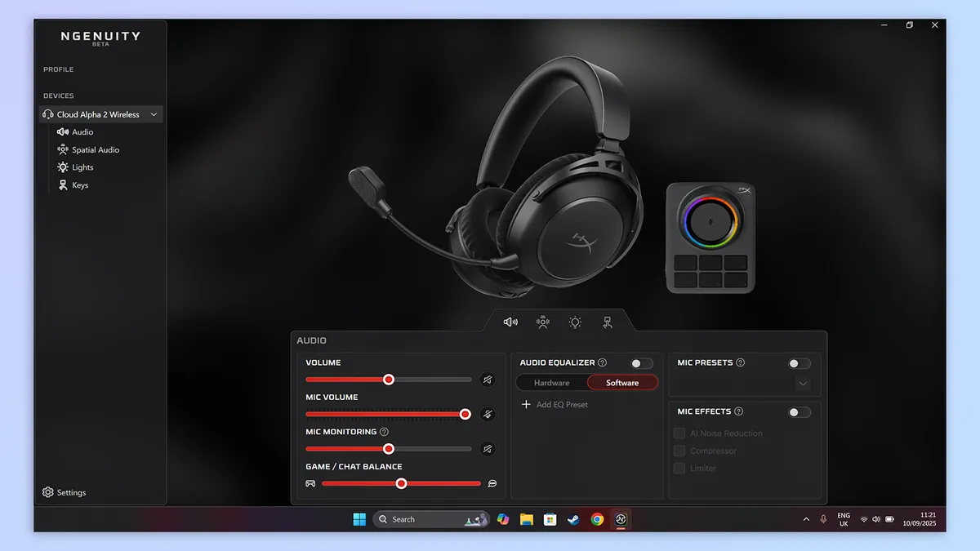Image resolution: width=980 pixels, height=551 pixels.
Task: Select the lightbulb Lights tab above the panel
Action: (x=574, y=322)
